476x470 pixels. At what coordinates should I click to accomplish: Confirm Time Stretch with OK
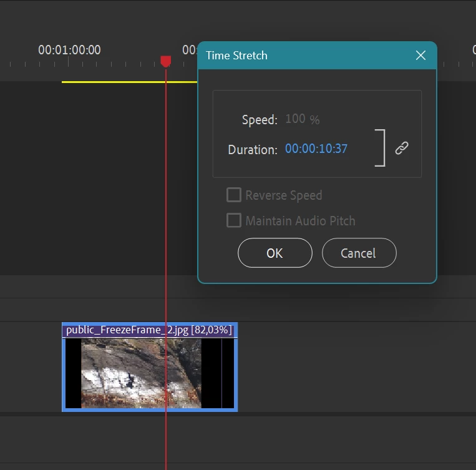coord(274,253)
